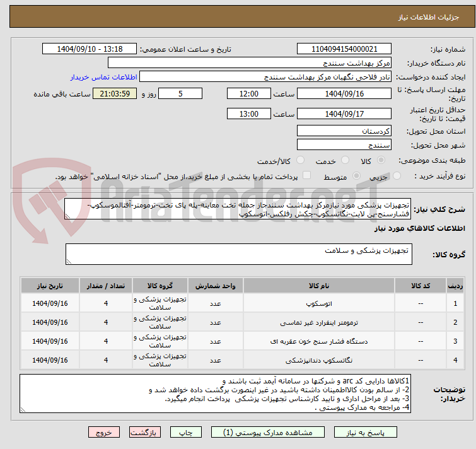
Task: Click the date 1404/09/16 in نگاتسکوپ row
Action: (x=50, y=360)
